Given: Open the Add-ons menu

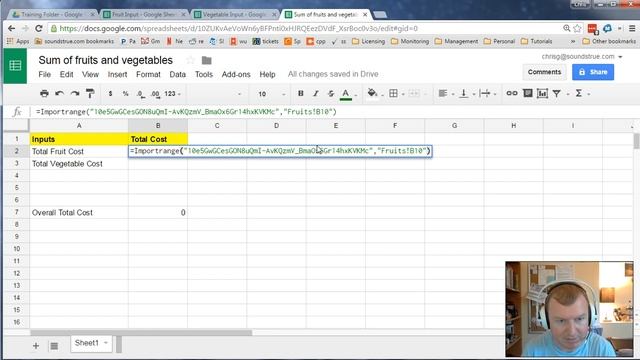Looking at the screenshot, I should (x=236, y=74).
